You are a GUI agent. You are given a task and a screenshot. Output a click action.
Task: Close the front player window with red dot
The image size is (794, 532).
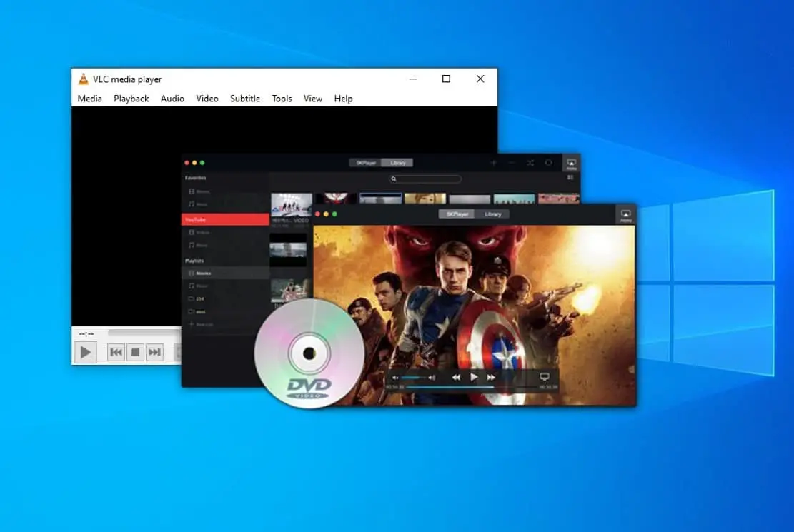317,214
